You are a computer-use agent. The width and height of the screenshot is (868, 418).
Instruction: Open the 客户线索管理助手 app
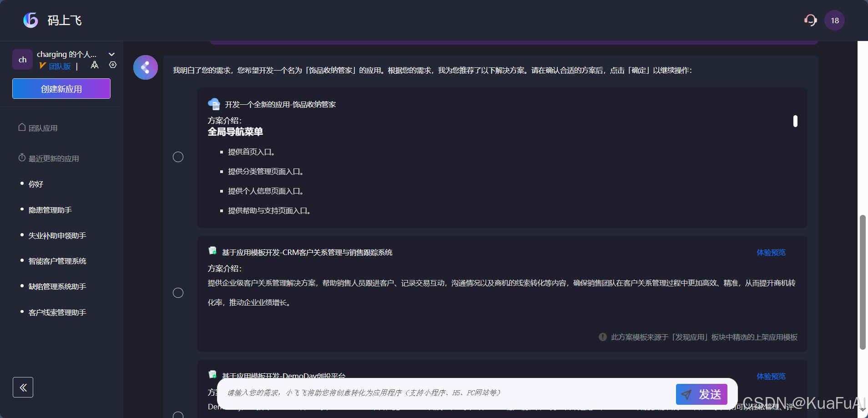point(57,312)
